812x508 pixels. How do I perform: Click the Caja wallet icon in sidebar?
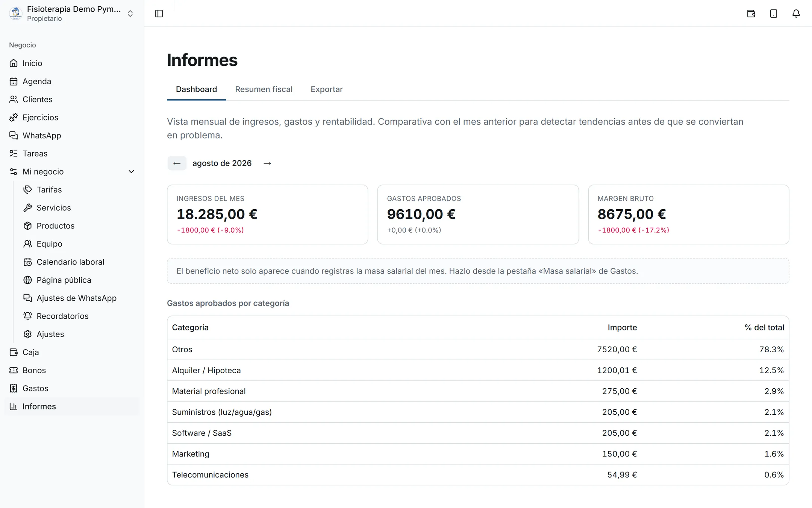point(14,352)
